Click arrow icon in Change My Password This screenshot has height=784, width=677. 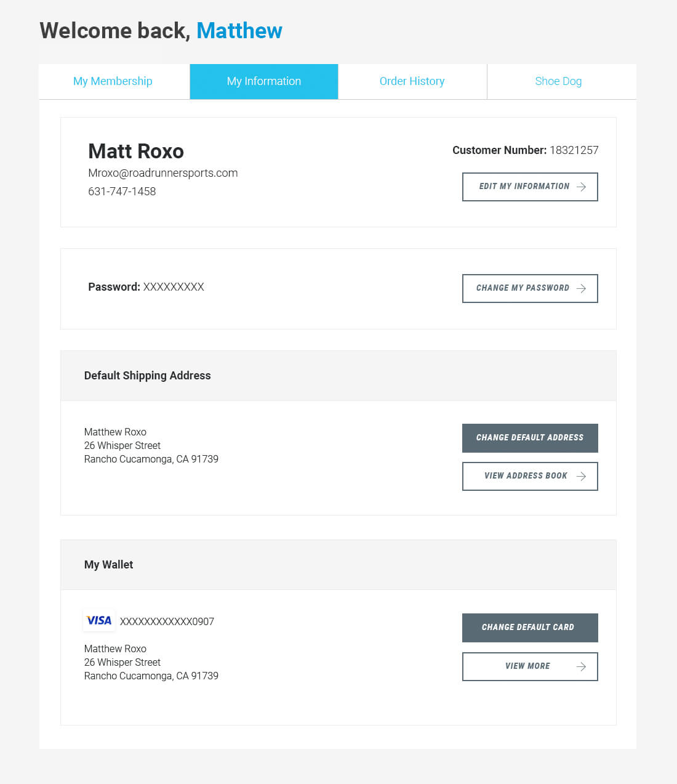(581, 288)
